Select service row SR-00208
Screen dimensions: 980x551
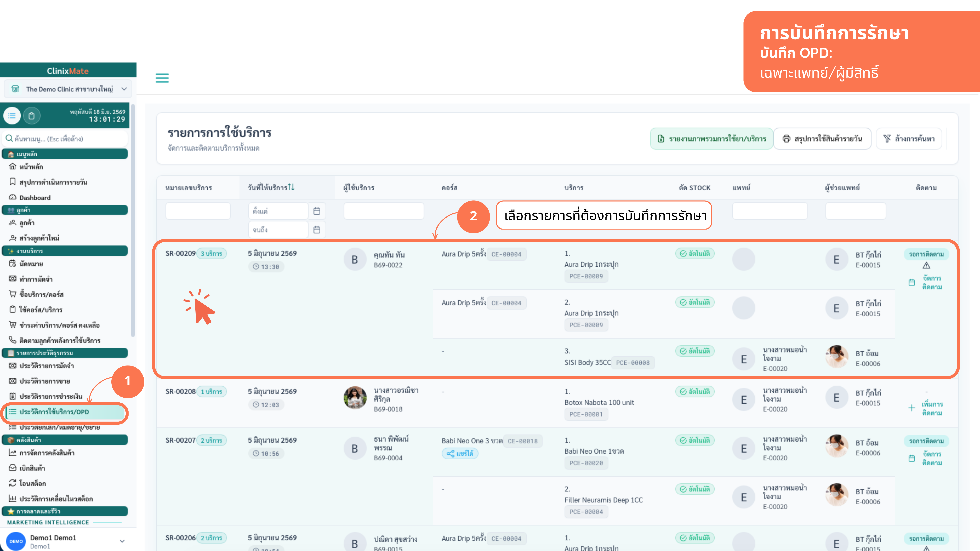[557, 403]
